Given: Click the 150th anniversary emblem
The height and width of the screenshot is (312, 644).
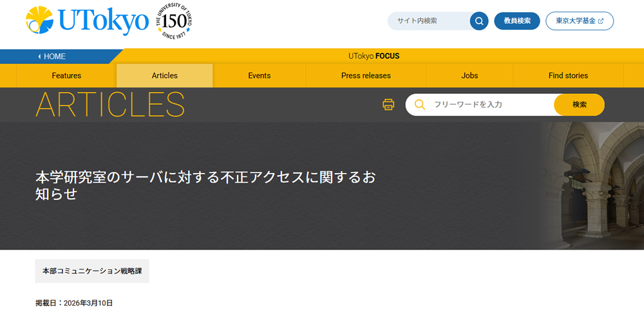Looking at the screenshot, I should click(173, 22).
